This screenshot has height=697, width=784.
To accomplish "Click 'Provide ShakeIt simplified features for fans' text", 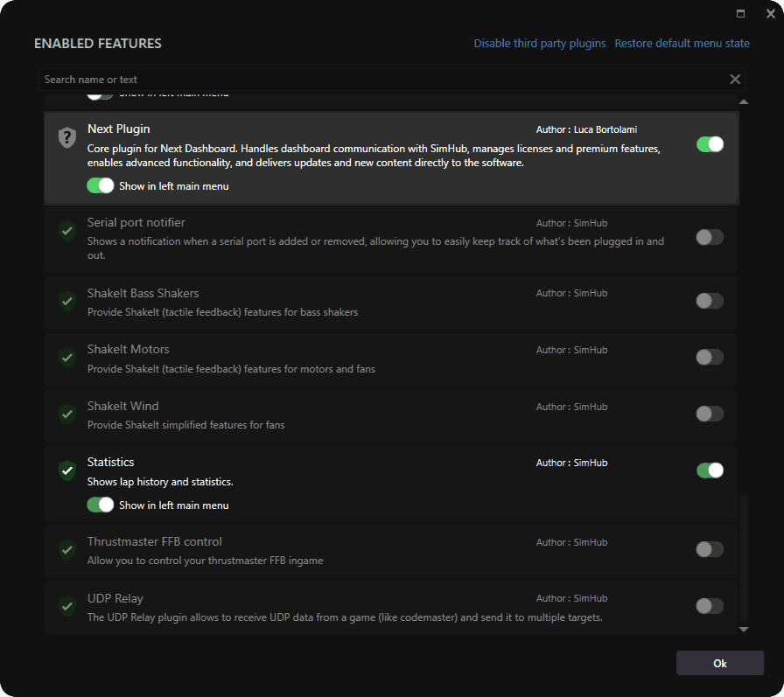I will coord(186,425).
